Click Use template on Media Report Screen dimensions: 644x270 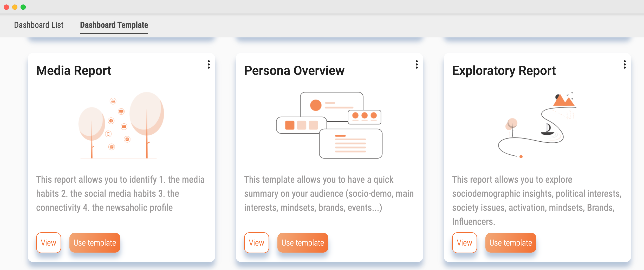95,242
